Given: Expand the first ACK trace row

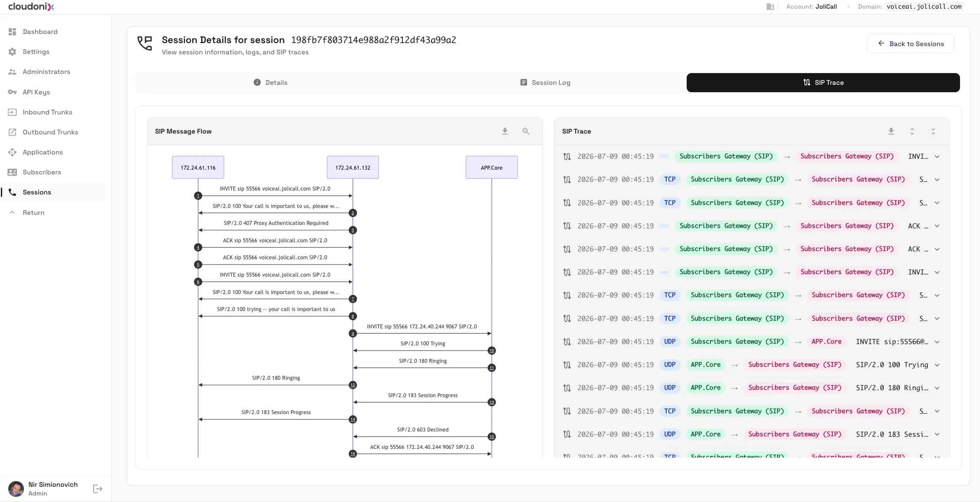Looking at the screenshot, I should click(x=937, y=226).
